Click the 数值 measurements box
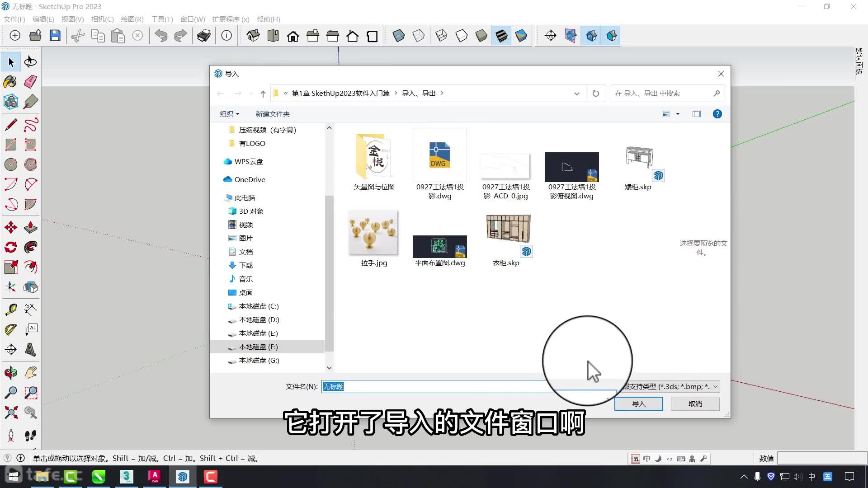This screenshot has height=488, width=868. pos(821,458)
